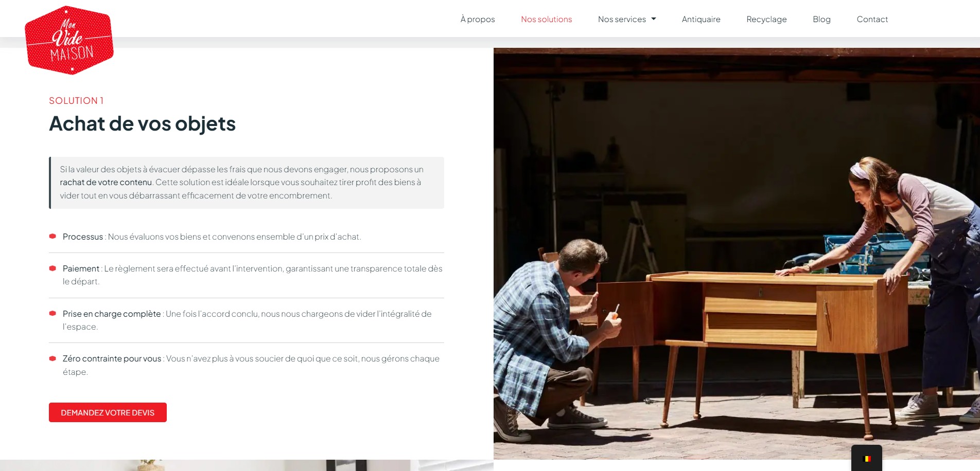Click the Mon Vide Maison logo
The width and height of the screenshot is (980, 471).
coord(69,40)
